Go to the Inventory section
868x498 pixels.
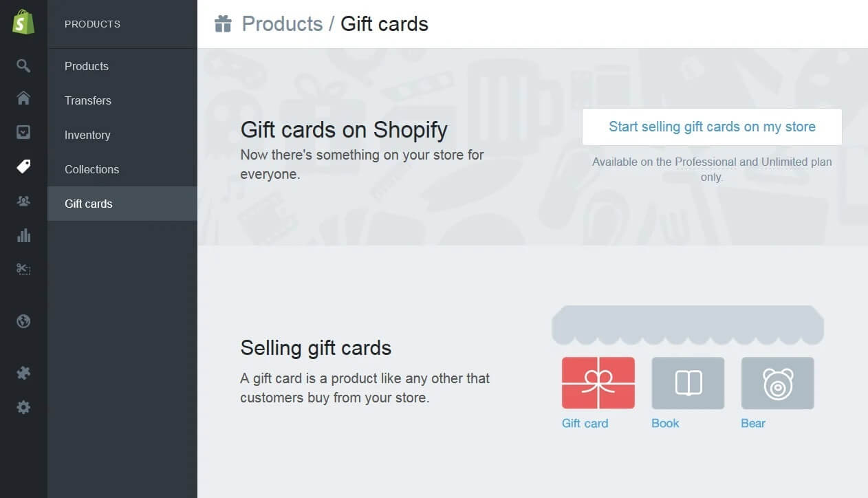pos(87,135)
